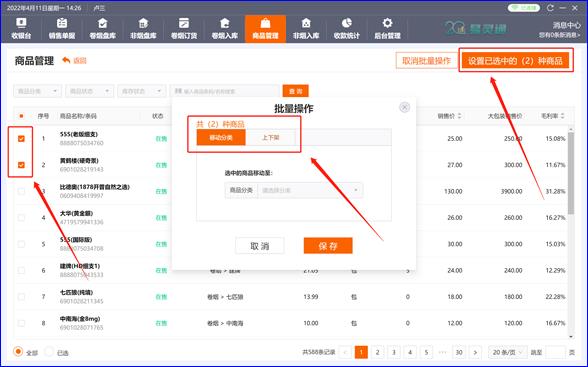Select the 全部 radio button

pyautogui.click(x=18, y=352)
